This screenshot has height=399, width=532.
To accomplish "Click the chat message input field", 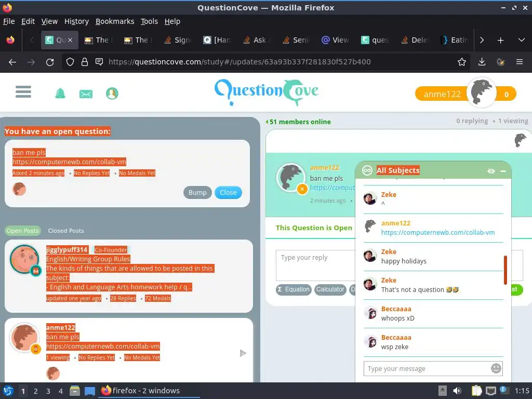I will point(427,368).
